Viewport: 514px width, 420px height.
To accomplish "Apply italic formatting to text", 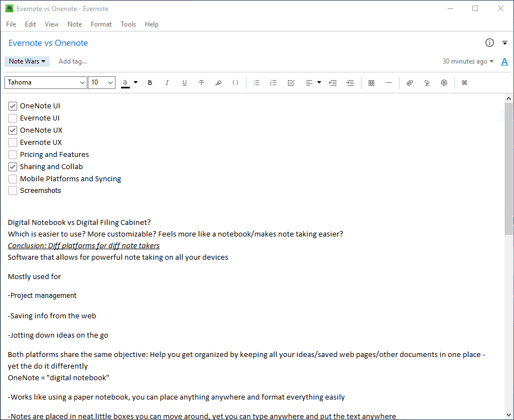I will tap(167, 83).
